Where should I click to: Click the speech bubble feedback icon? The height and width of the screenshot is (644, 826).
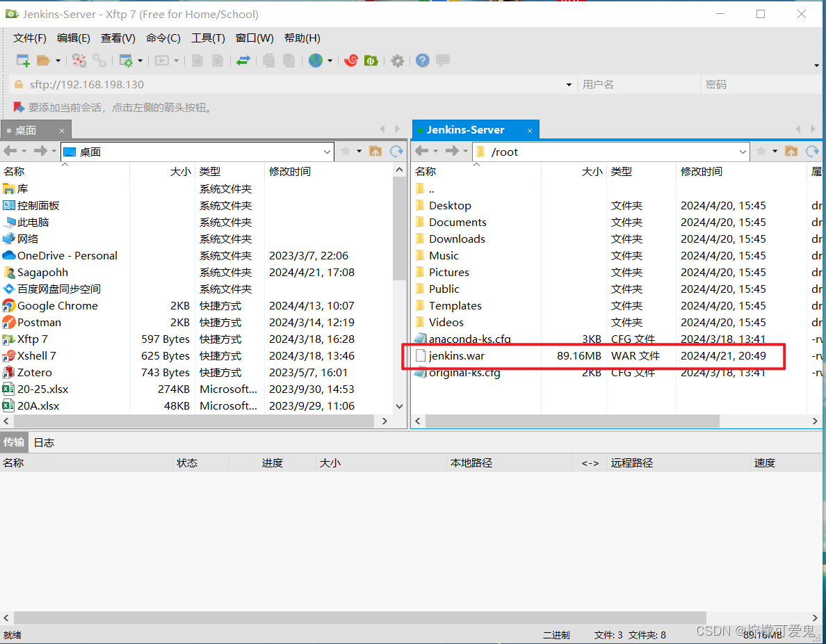click(x=443, y=61)
